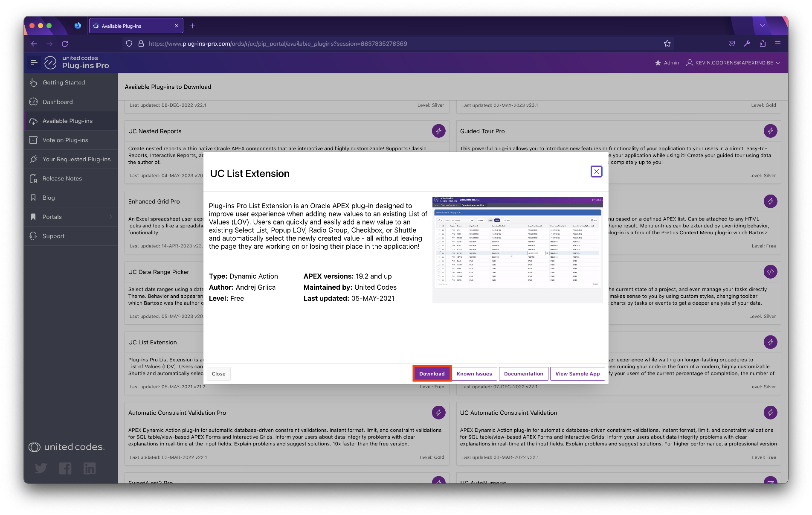The width and height of the screenshot is (812, 515).
Task: Open the KEVIN.COORENS user account dropdown
Action: [733, 63]
